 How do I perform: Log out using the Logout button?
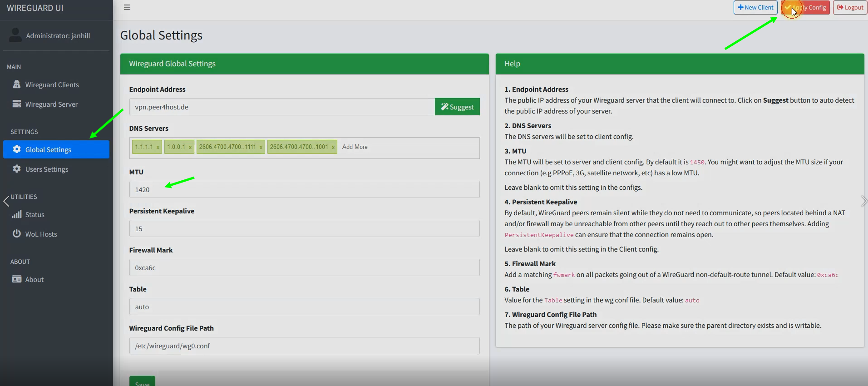(x=850, y=7)
